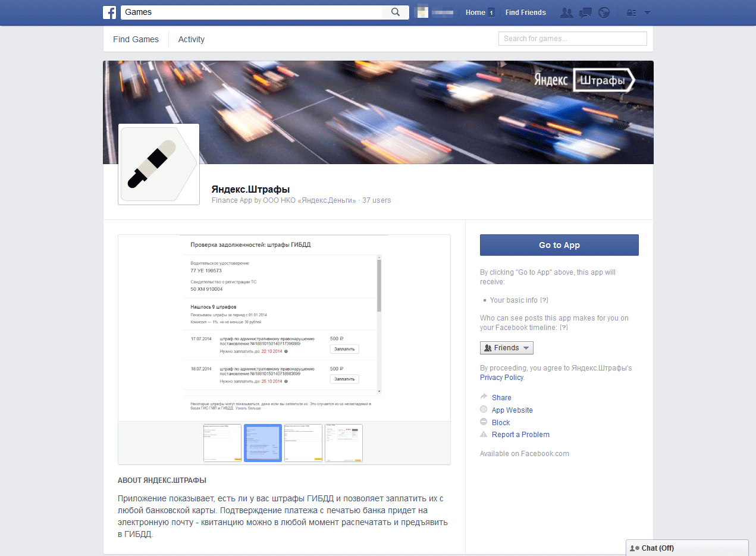Click the Block icon
756x556 pixels.
coord(484,422)
